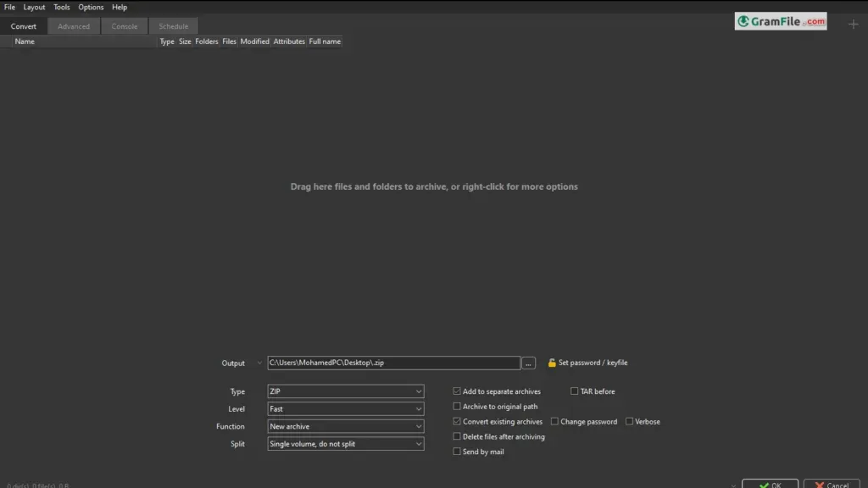Open the Tools menu

pyautogui.click(x=61, y=7)
